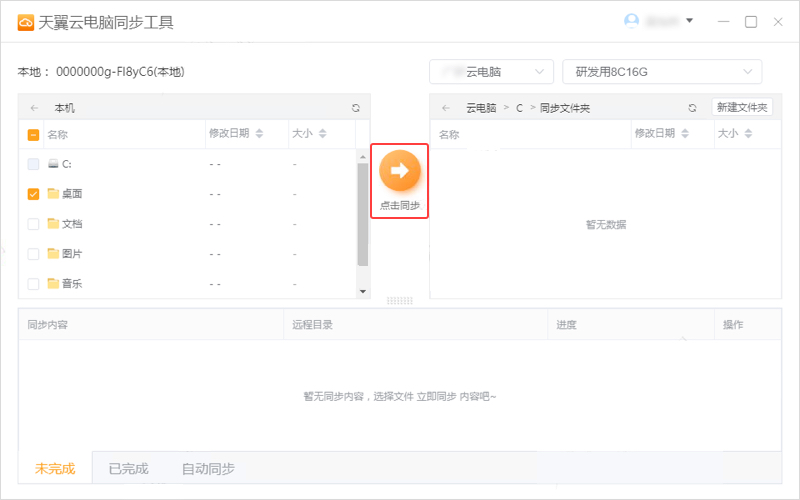Screen dimensions: 800x500
Task: Click 云电脑 in the breadcrumb path
Action: [x=481, y=108]
